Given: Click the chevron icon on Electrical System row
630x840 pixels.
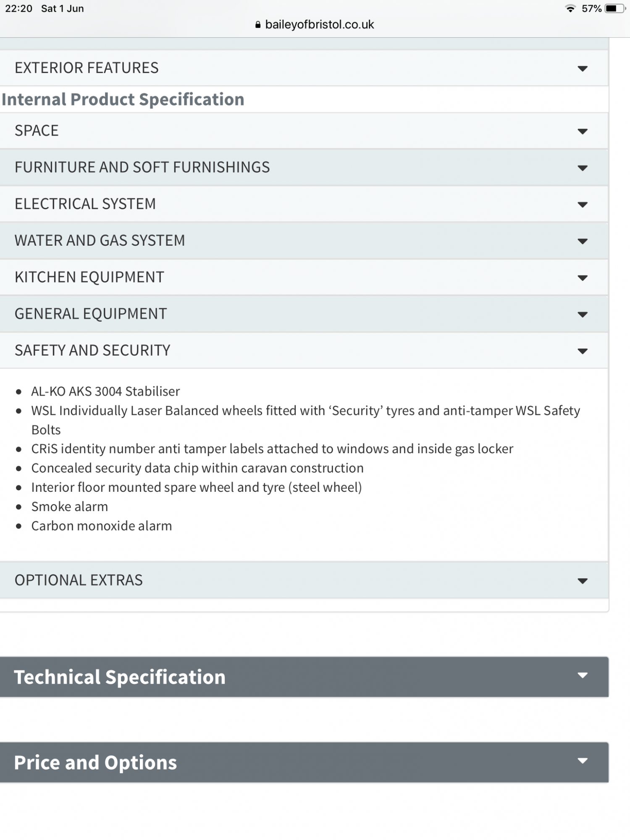Looking at the screenshot, I should (582, 205).
